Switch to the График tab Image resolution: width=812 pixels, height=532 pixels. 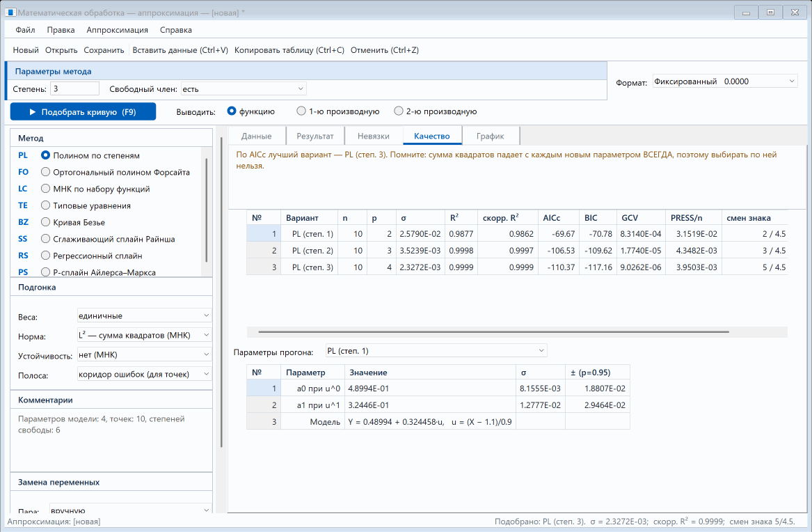point(491,136)
